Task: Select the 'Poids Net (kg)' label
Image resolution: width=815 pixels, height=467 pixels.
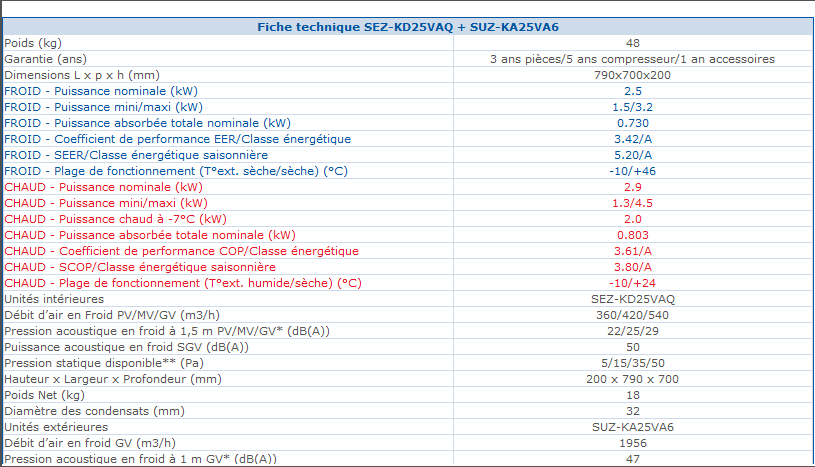Action: [x=44, y=395]
